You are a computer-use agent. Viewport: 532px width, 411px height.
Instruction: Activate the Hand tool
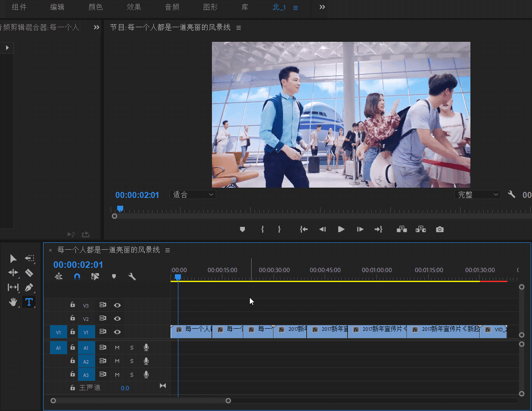(x=13, y=302)
